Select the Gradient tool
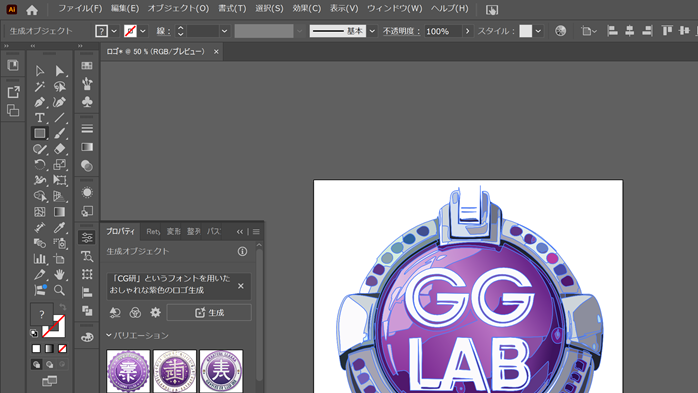Screen dimensions: 698x393 click(x=59, y=212)
